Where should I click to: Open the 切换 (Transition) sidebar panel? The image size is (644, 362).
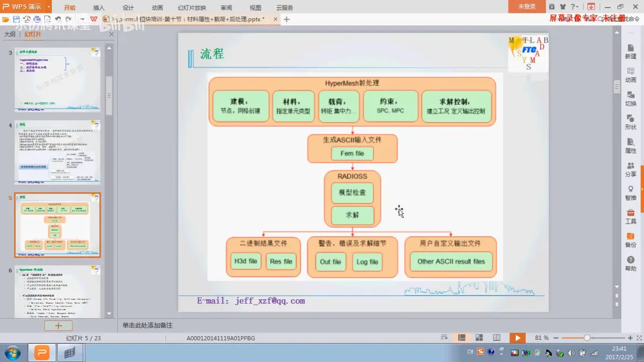(630, 99)
